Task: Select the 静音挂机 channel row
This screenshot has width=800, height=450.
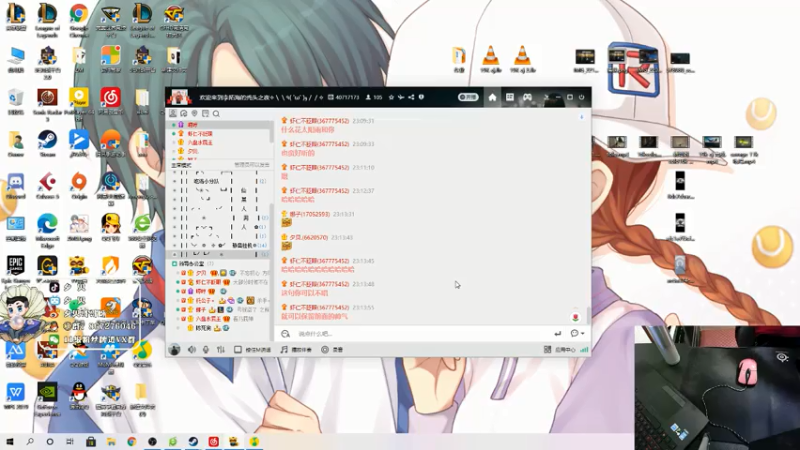Action: tap(219, 245)
